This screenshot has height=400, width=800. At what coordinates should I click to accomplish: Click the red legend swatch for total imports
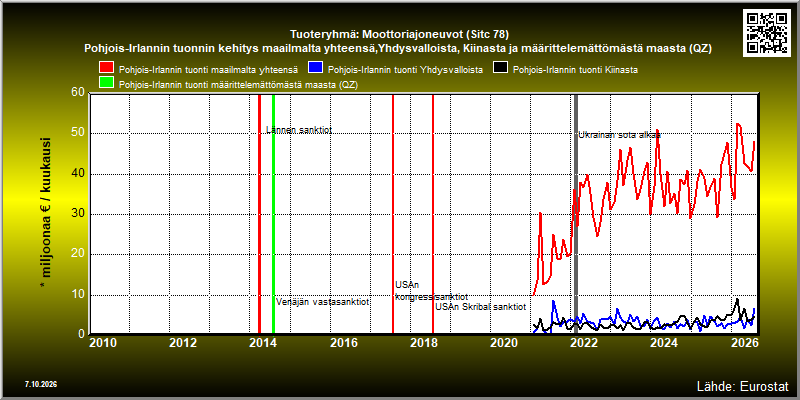click(x=107, y=68)
